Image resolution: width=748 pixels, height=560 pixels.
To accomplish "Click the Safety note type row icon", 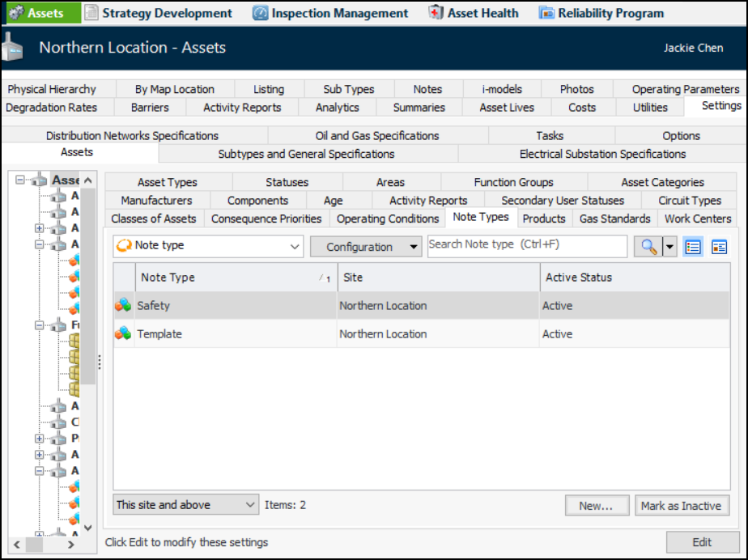I will tap(123, 306).
